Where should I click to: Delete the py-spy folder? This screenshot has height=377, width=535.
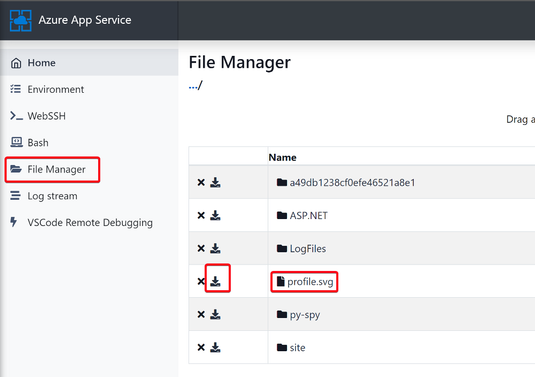pyautogui.click(x=201, y=315)
